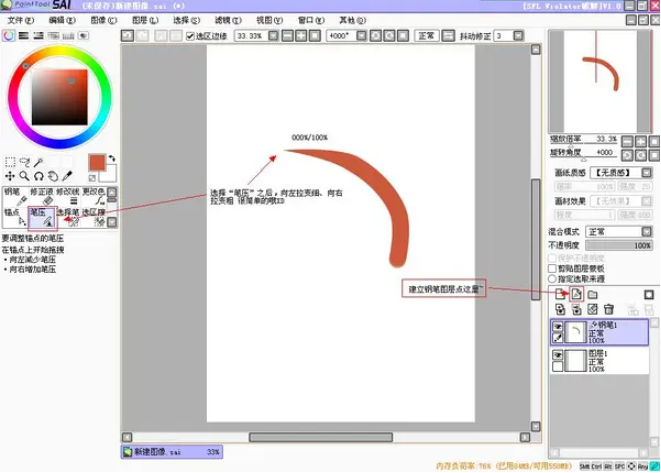Open the 图像 image menu
Image resolution: width=661 pixels, height=473 pixels.
(x=104, y=20)
